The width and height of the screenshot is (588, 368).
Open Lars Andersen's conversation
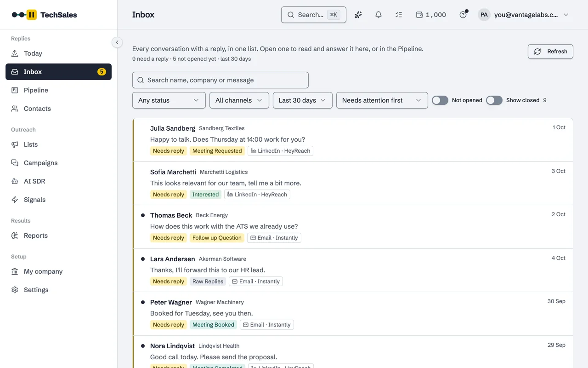(353, 270)
